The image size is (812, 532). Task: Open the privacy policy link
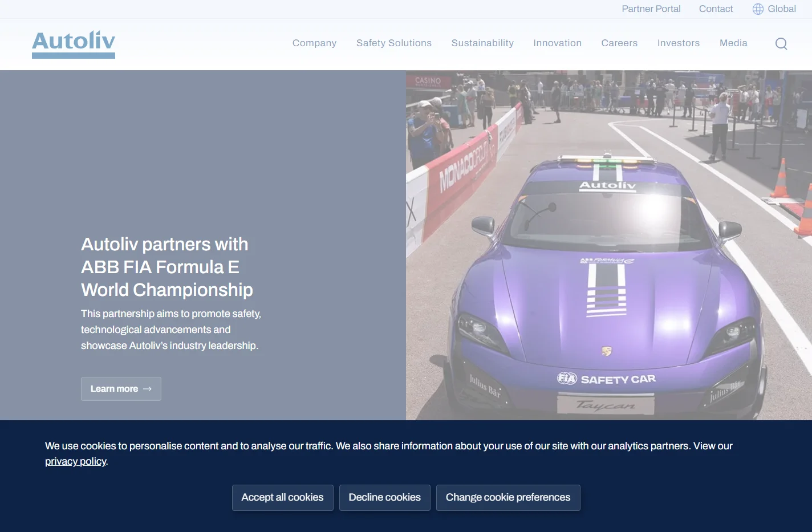[x=76, y=461]
